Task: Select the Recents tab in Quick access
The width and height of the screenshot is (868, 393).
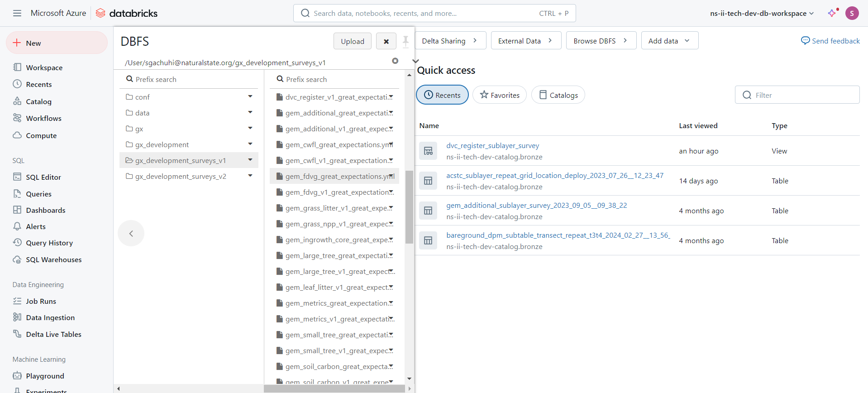Action: point(443,95)
